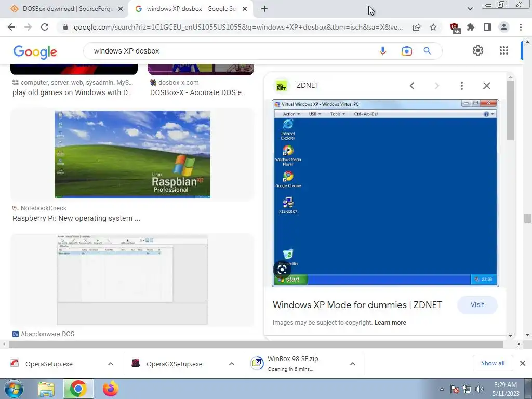Open 'Windows XP Mode for dummies | ZDNET' title
The width and height of the screenshot is (532, 399).
coord(357,304)
